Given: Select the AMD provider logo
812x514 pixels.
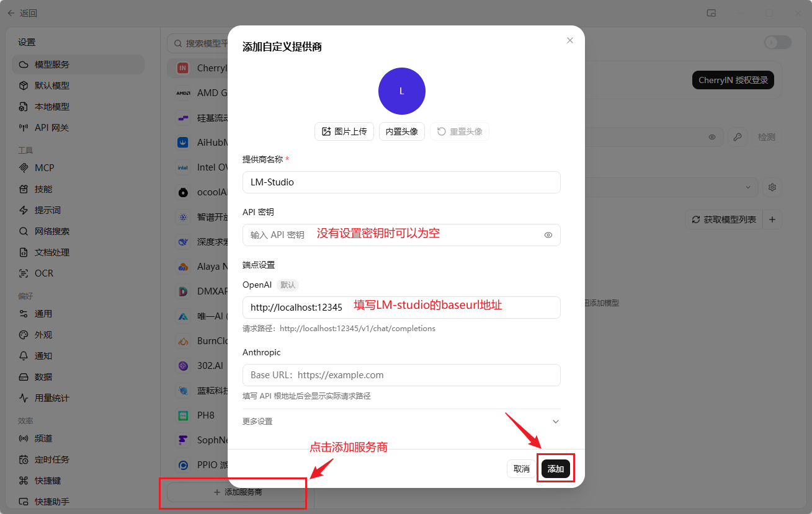Looking at the screenshot, I should click(x=182, y=93).
